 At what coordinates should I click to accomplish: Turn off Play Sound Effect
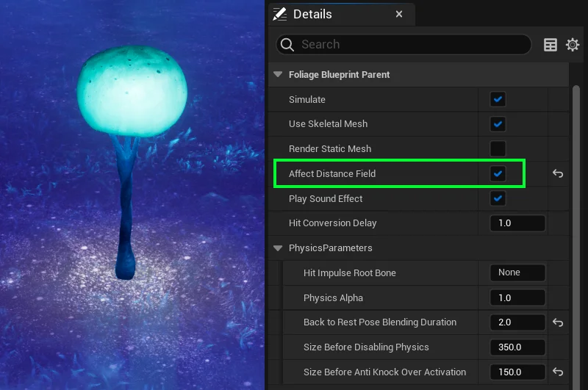498,198
